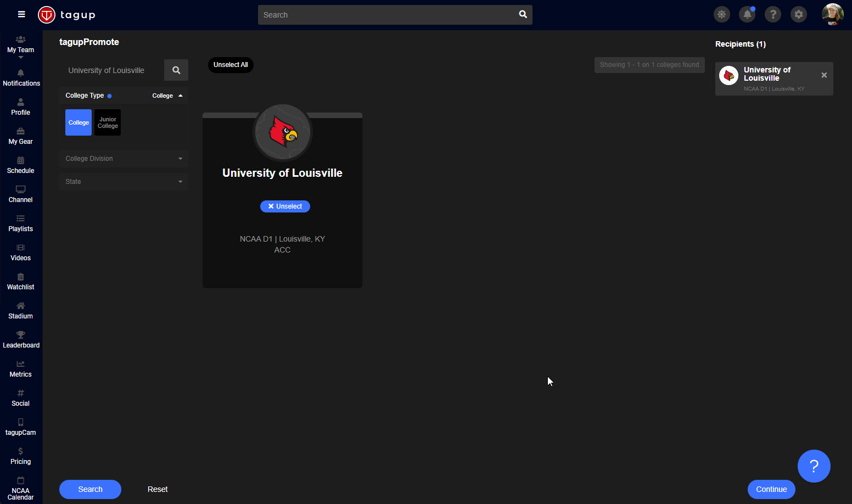852x504 pixels.
Task: Click the Reset link
Action: tap(158, 489)
